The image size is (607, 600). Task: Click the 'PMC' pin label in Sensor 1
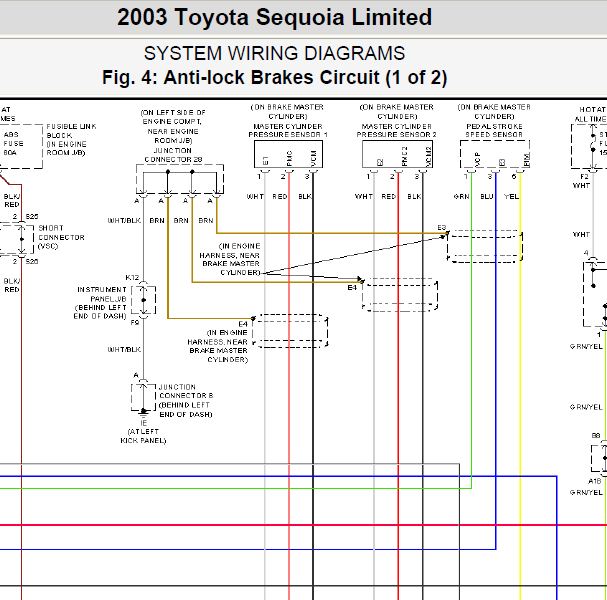click(290, 158)
